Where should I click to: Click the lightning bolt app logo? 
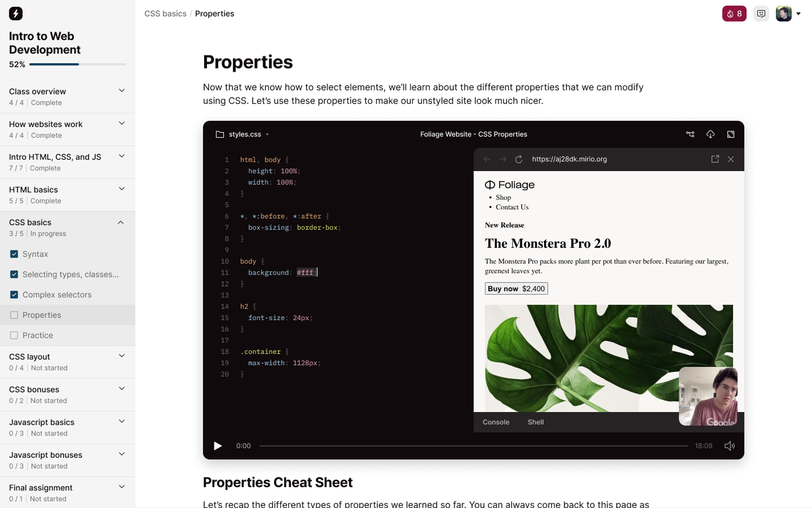16,14
